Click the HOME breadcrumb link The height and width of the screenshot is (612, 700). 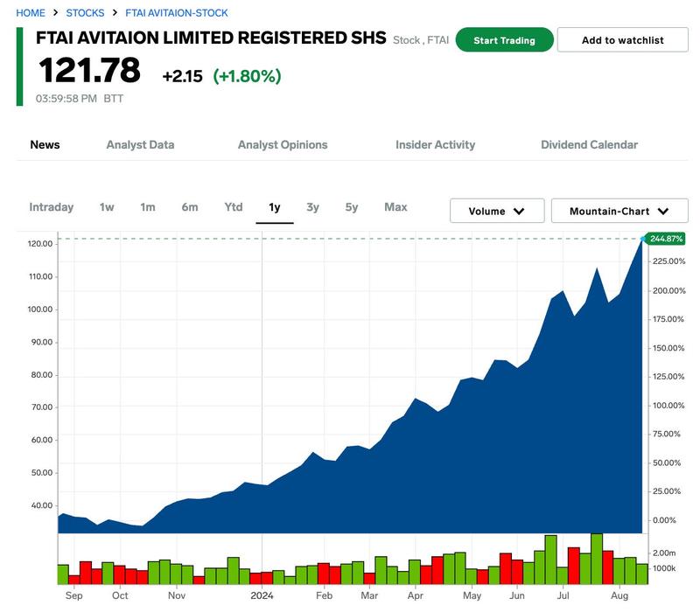click(31, 13)
